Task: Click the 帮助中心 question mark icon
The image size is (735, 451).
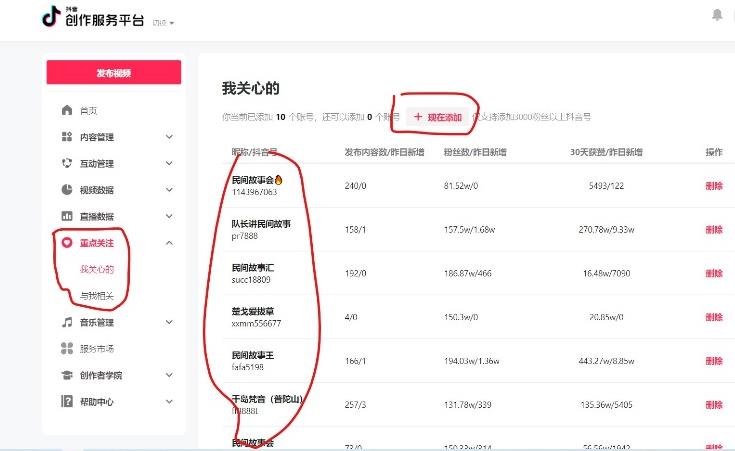Action: pyautogui.click(x=67, y=401)
